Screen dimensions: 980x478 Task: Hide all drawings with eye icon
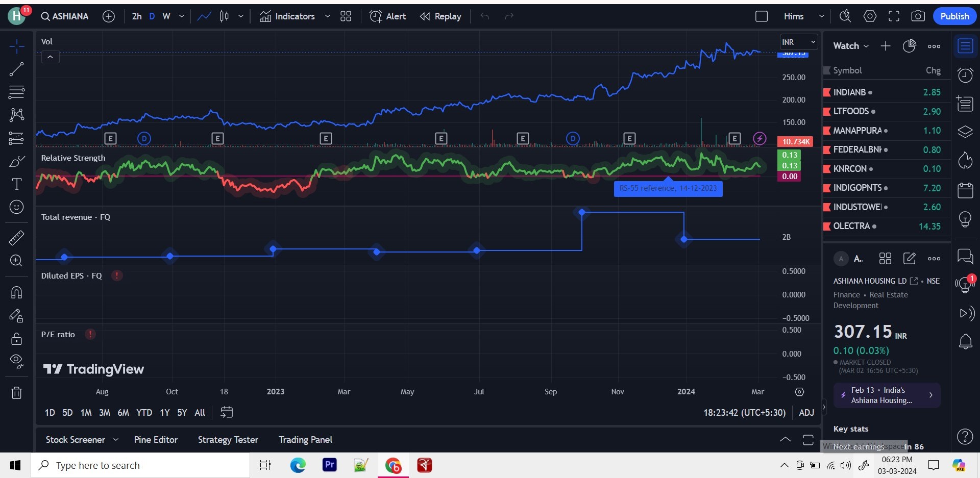pos(17,362)
